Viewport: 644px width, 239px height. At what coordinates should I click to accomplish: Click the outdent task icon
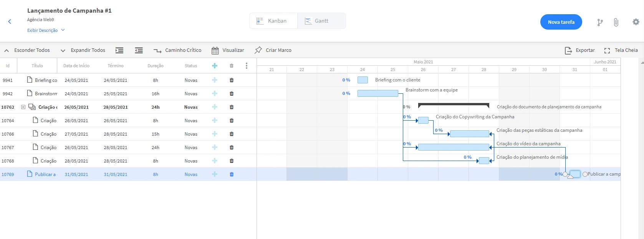coord(139,50)
